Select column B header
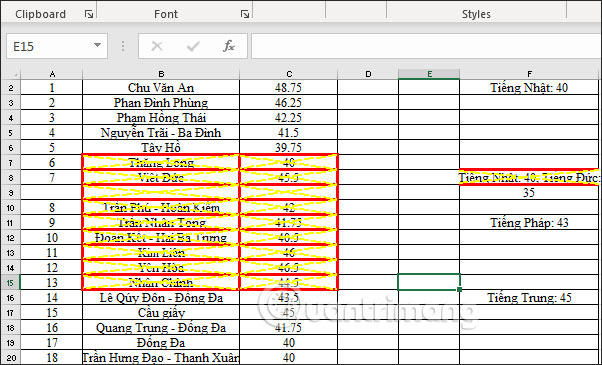This screenshot has height=365, width=602. 161,74
